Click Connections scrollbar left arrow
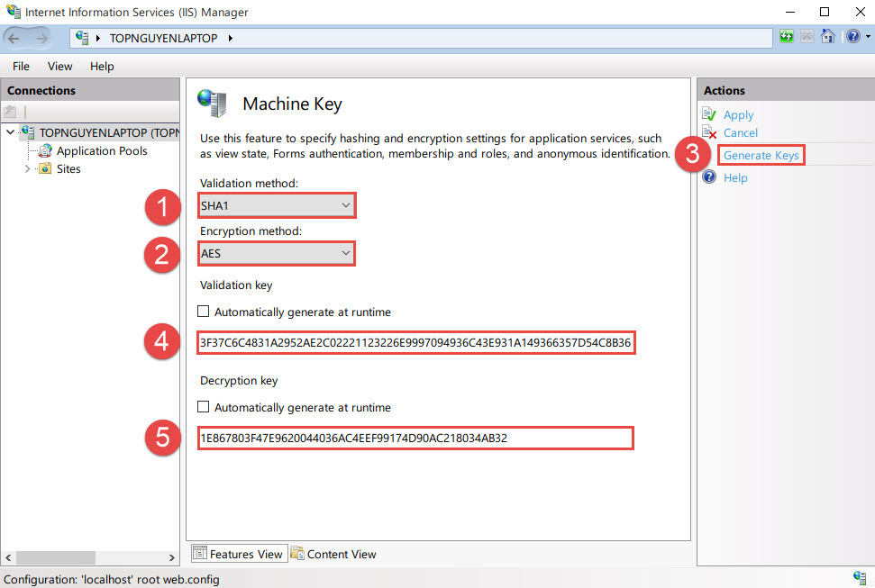Screen dimensions: 875x588 8,557
